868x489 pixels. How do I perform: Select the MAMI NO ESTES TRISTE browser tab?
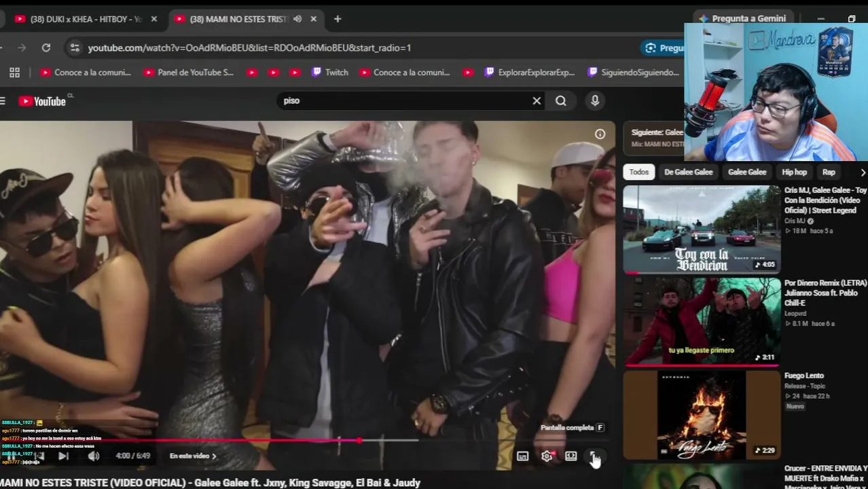click(x=238, y=19)
